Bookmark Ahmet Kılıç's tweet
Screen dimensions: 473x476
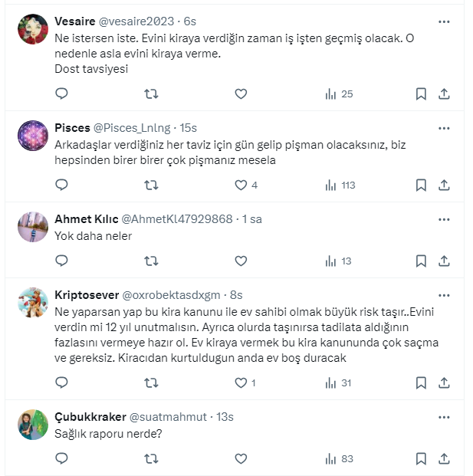[421, 261]
